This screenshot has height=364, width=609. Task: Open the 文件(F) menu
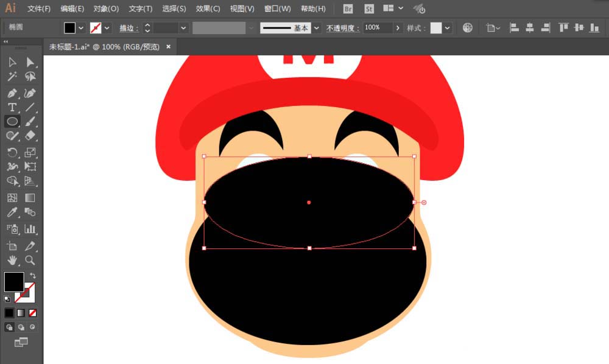(x=39, y=9)
